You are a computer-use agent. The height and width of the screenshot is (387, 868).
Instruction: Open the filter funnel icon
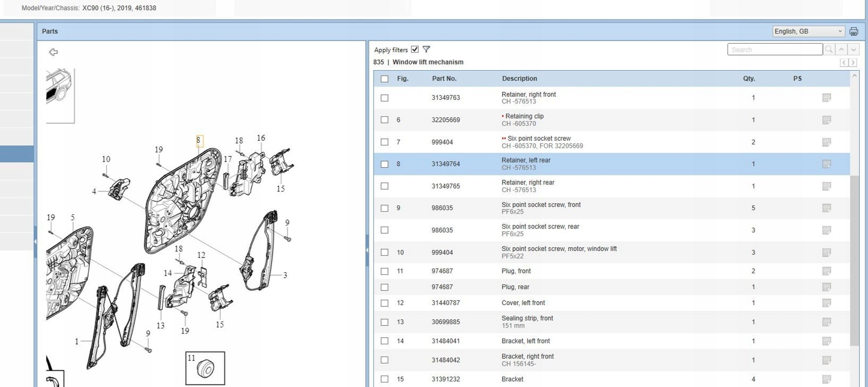click(x=426, y=49)
